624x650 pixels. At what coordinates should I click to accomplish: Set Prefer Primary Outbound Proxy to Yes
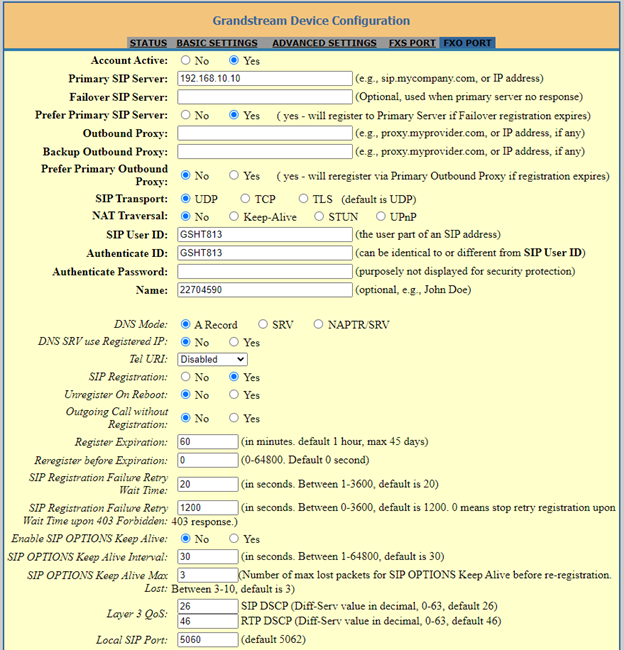point(234,175)
